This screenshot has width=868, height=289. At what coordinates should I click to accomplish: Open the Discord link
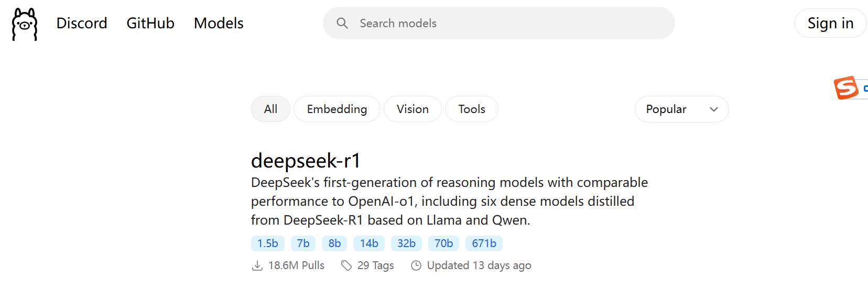coord(82,23)
